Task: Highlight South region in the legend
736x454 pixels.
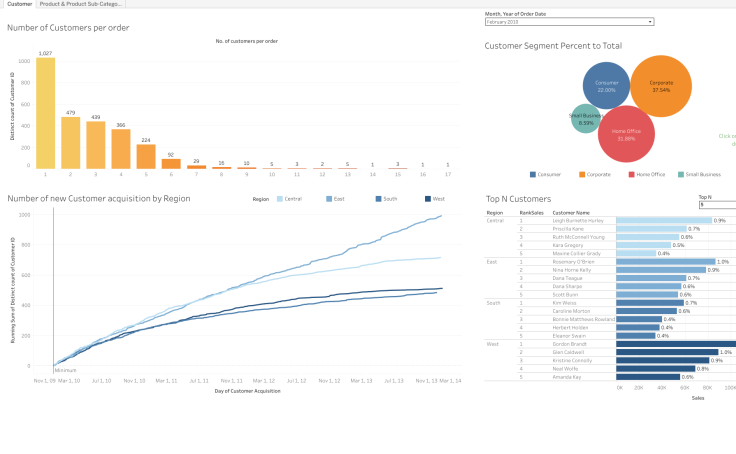Action: pyautogui.click(x=378, y=199)
